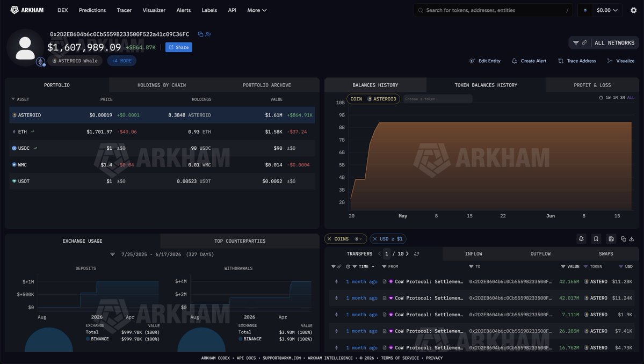Screen dimensions: 644x364
Task: Click the blue Share button
Action: coord(179,47)
